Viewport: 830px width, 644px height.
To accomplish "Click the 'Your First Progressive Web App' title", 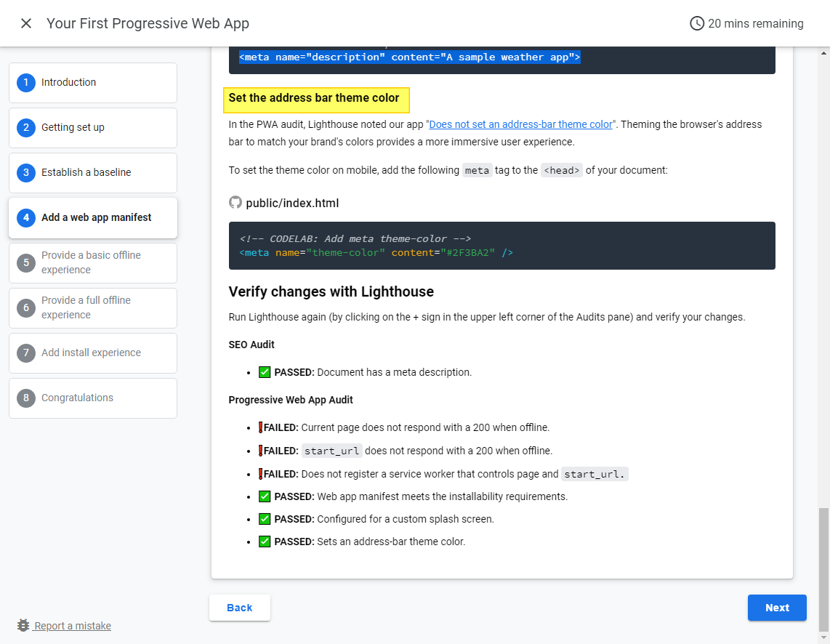I will pyautogui.click(x=148, y=23).
